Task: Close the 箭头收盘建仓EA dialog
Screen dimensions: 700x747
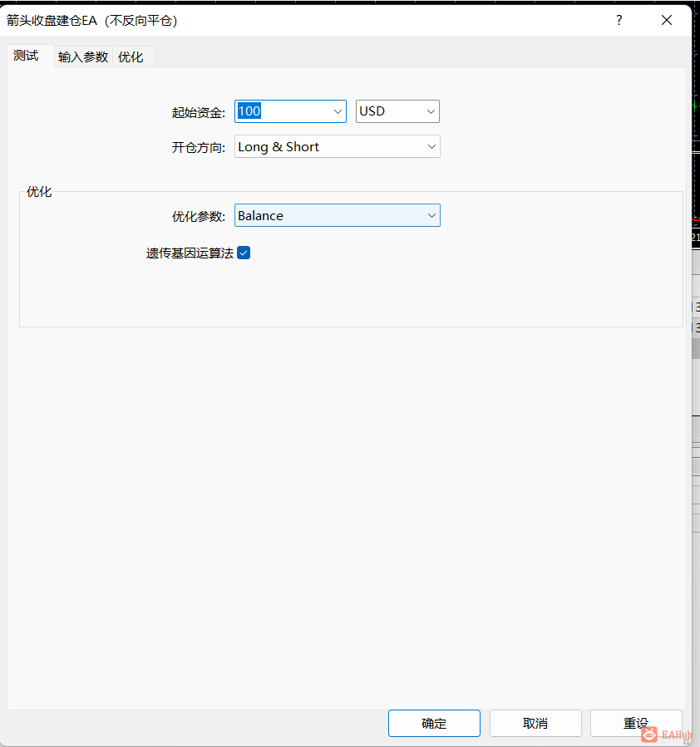Action: tap(667, 20)
